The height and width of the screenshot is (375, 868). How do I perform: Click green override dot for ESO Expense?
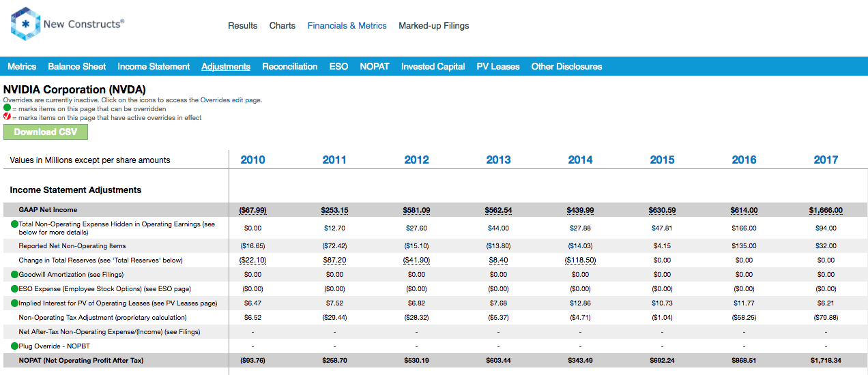click(x=14, y=289)
